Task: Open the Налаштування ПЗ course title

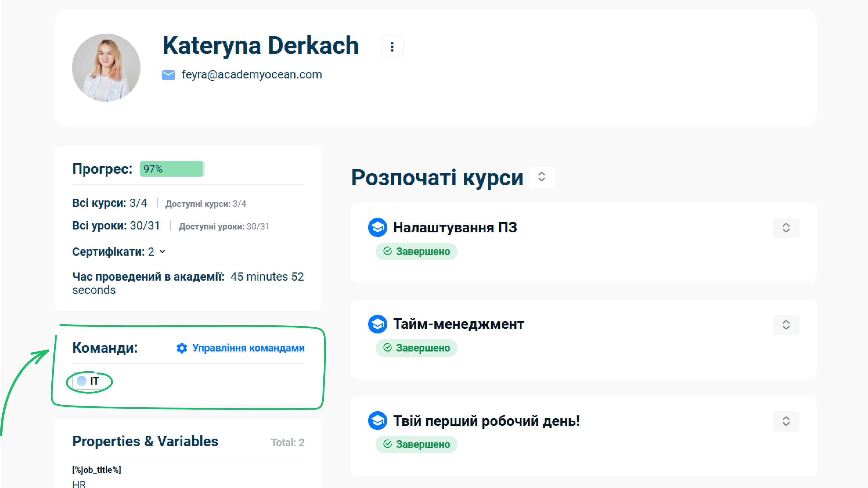Action: (x=455, y=228)
